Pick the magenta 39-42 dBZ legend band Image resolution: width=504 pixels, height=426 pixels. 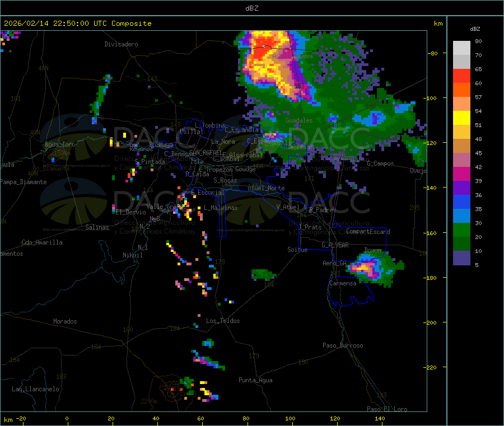coord(461,174)
